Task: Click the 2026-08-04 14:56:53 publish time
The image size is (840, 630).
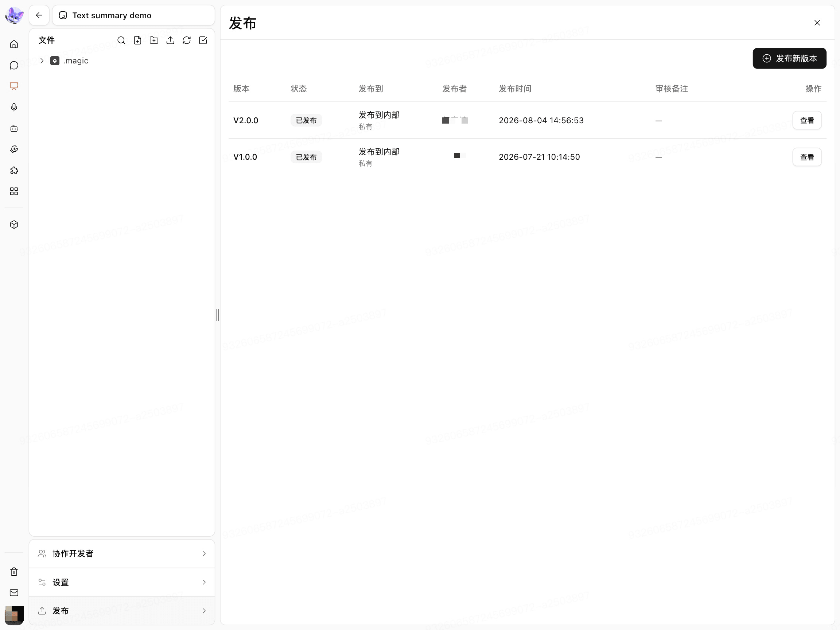Action: 541,120
